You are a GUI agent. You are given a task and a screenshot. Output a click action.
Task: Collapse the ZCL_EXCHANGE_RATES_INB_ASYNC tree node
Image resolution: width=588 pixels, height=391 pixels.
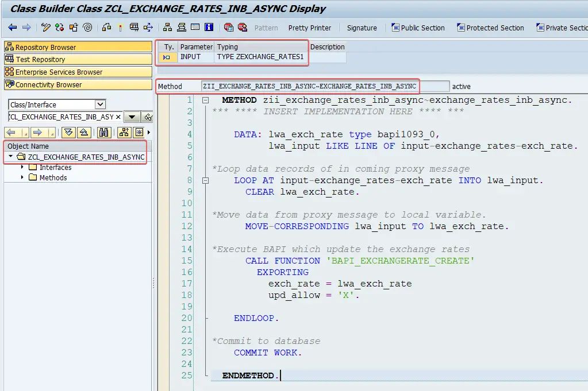point(10,156)
